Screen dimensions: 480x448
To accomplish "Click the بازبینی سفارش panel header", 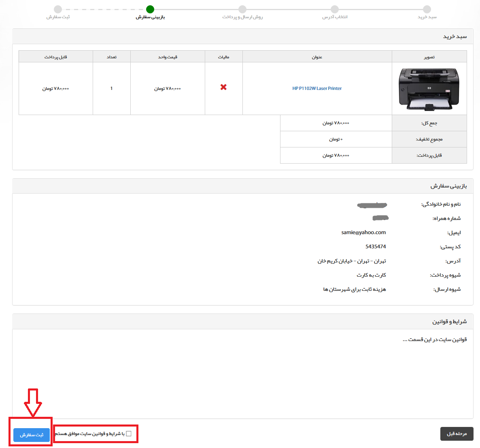I will 448,186.
